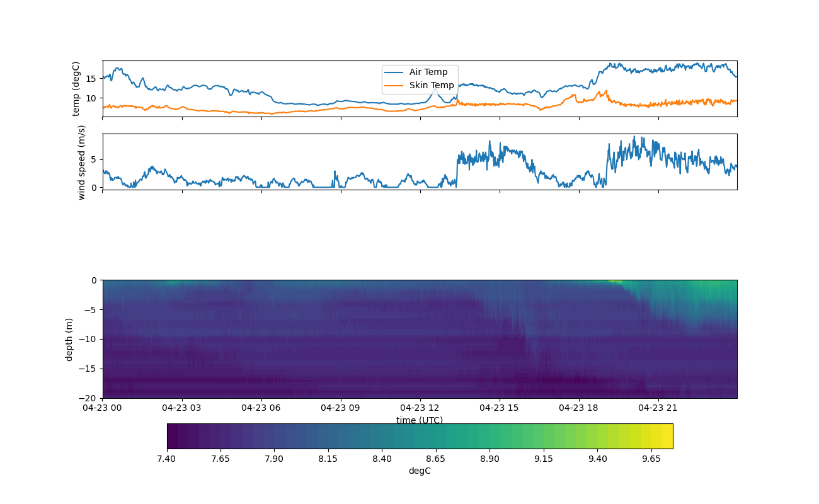Select the 04-23 15 time tick label
Viewport: 819px width, 504px height.
[500, 408]
